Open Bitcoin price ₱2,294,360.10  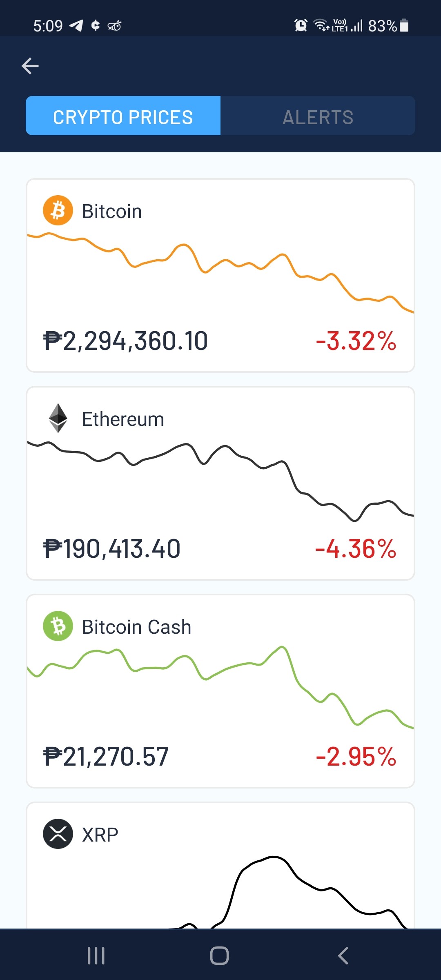point(125,341)
